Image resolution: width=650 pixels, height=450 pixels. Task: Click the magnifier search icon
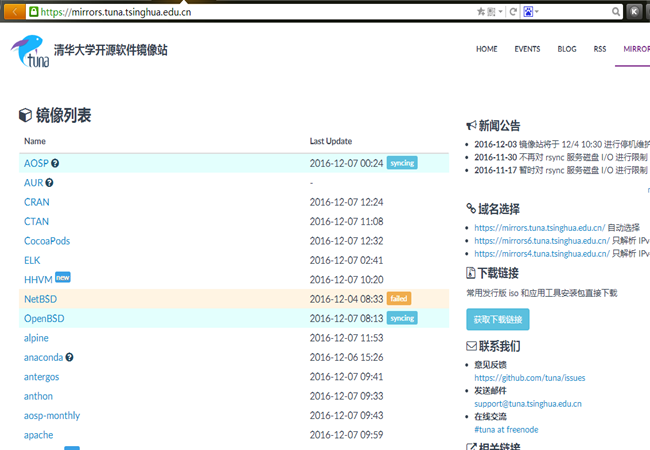pos(616,12)
